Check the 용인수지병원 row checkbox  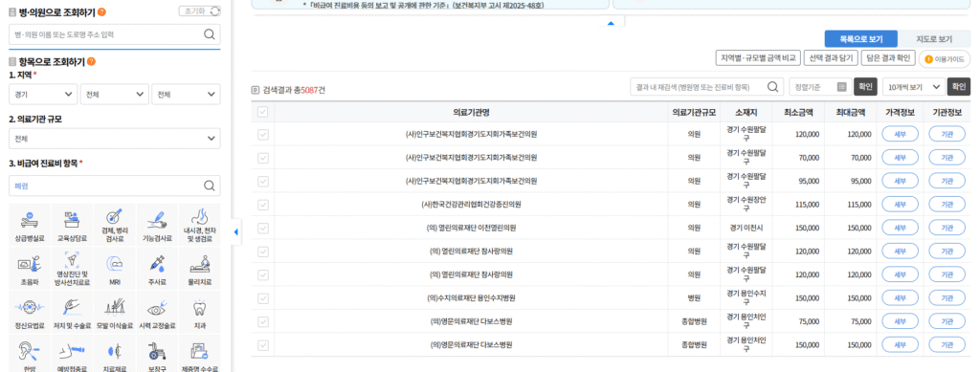(x=262, y=298)
